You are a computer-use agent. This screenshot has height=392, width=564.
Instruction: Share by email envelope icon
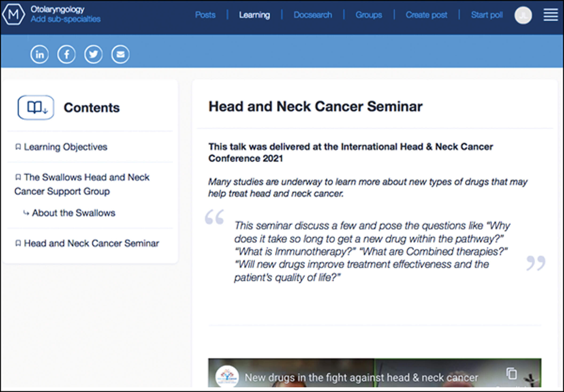[120, 54]
